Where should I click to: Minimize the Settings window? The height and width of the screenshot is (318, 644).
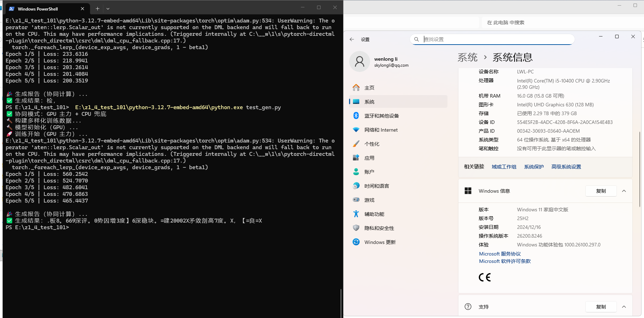coord(601,37)
